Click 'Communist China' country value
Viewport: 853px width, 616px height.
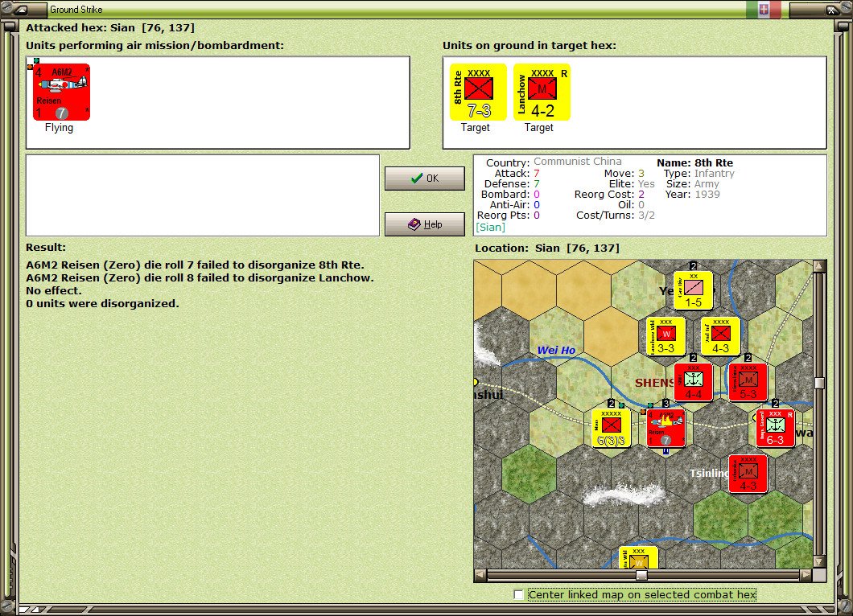577,162
